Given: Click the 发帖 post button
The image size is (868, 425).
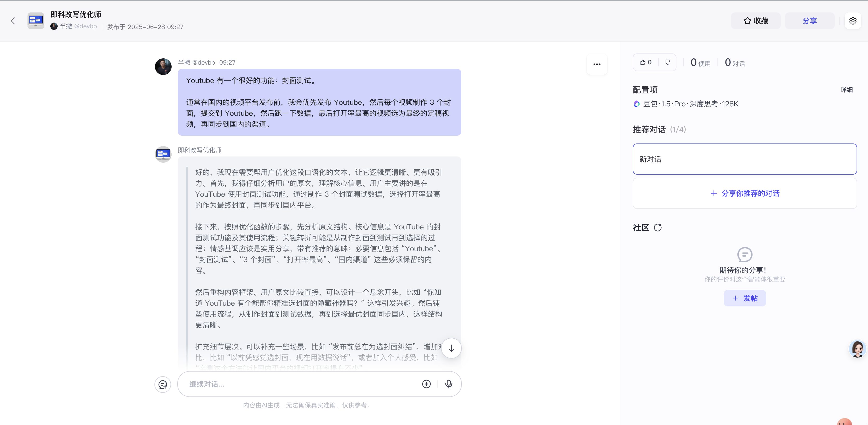Looking at the screenshot, I should pyautogui.click(x=744, y=298).
